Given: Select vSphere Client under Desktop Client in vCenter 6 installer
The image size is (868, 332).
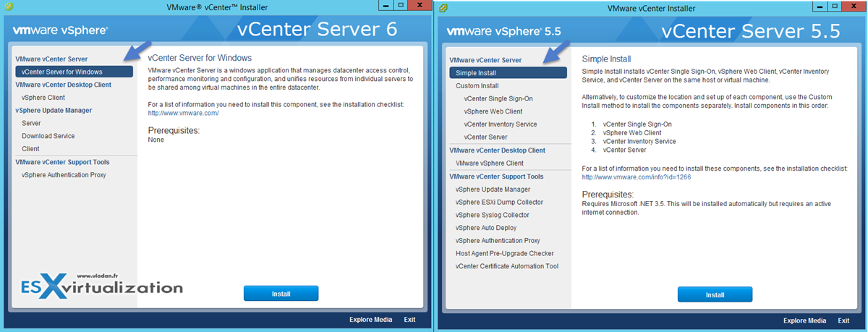Looking at the screenshot, I should click(43, 98).
